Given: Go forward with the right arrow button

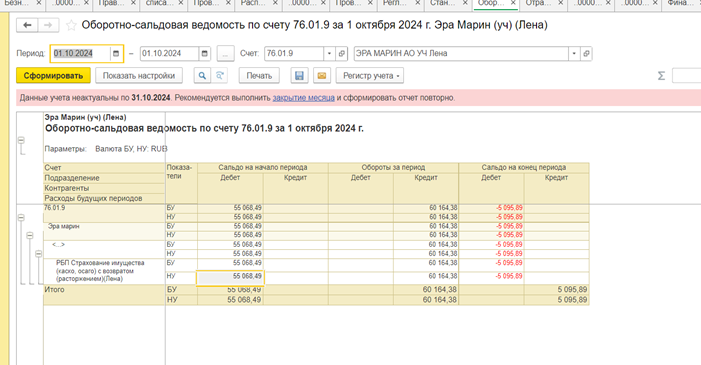Looking at the screenshot, I should pyautogui.click(x=48, y=25).
